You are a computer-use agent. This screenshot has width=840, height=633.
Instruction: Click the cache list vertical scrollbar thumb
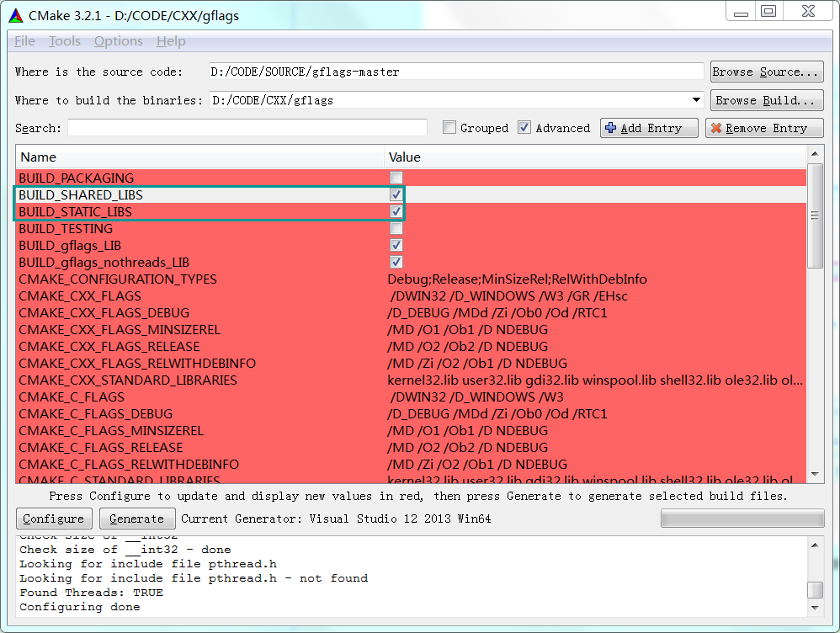click(815, 216)
